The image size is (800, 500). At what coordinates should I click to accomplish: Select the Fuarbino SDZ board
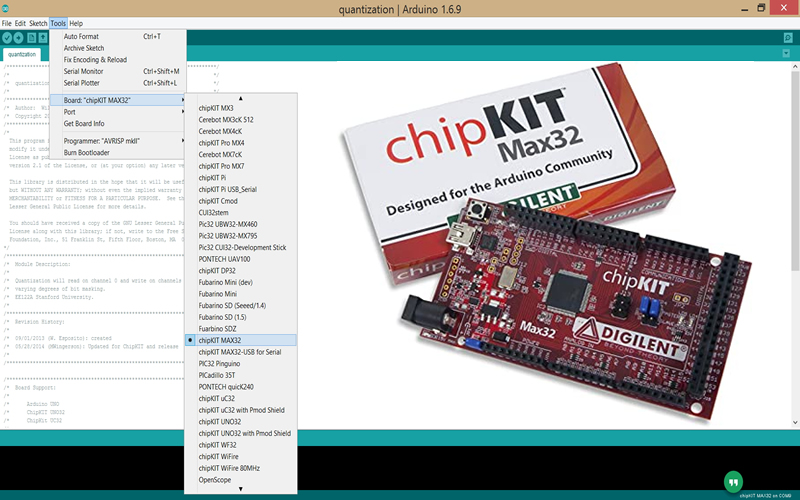(x=240, y=329)
